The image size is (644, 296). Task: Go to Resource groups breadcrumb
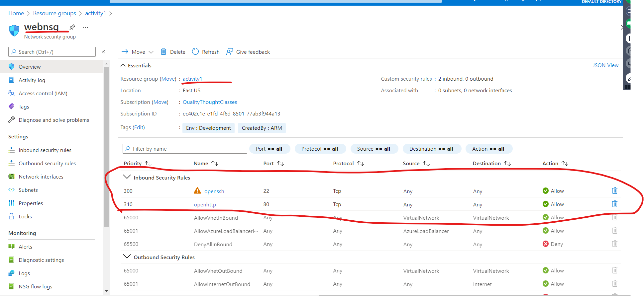coord(54,13)
